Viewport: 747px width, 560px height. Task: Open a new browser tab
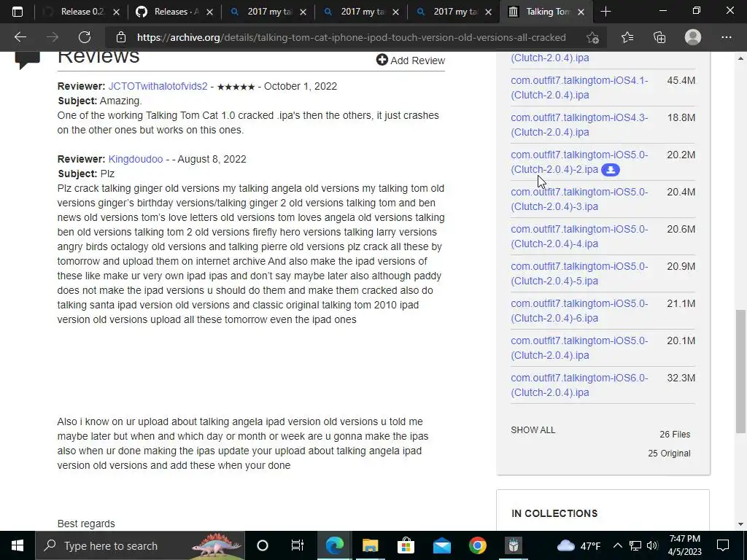tap(605, 12)
